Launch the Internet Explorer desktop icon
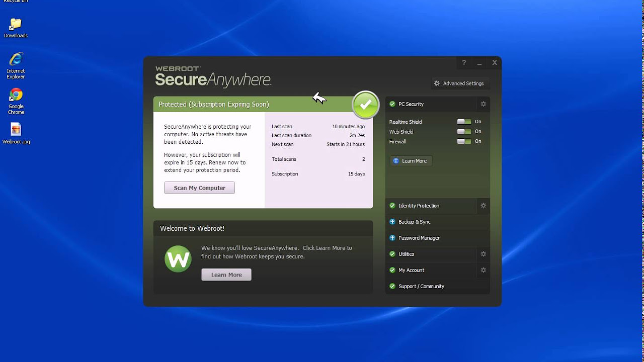This screenshot has width=644, height=362. click(16, 65)
